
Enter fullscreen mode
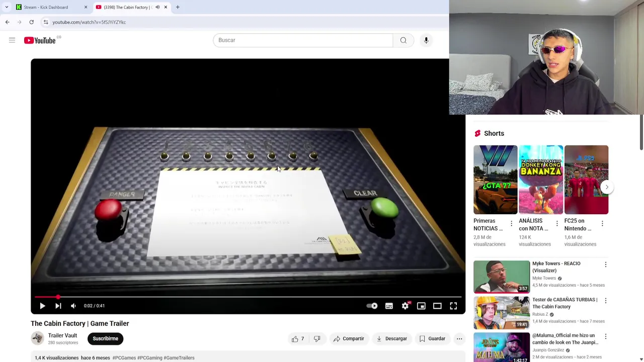pyautogui.click(x=453, y=306)
